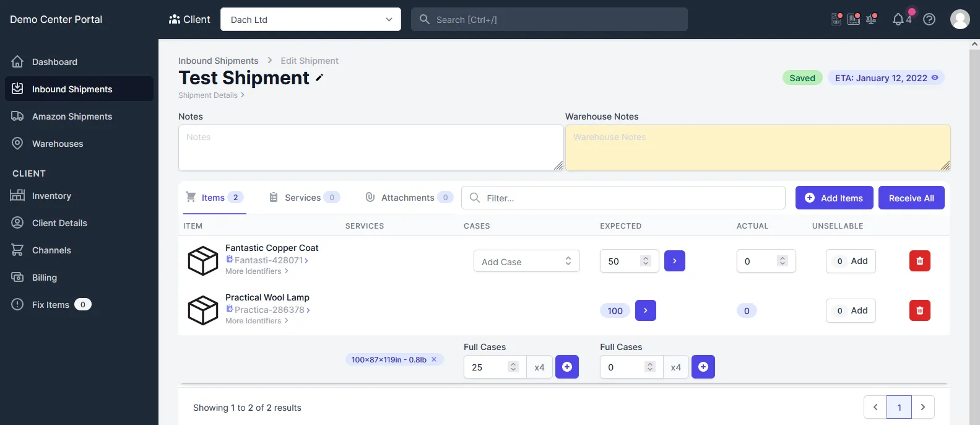Click the user avatar icon
This screenshot has height=425, width=980.
coord(960,19)
